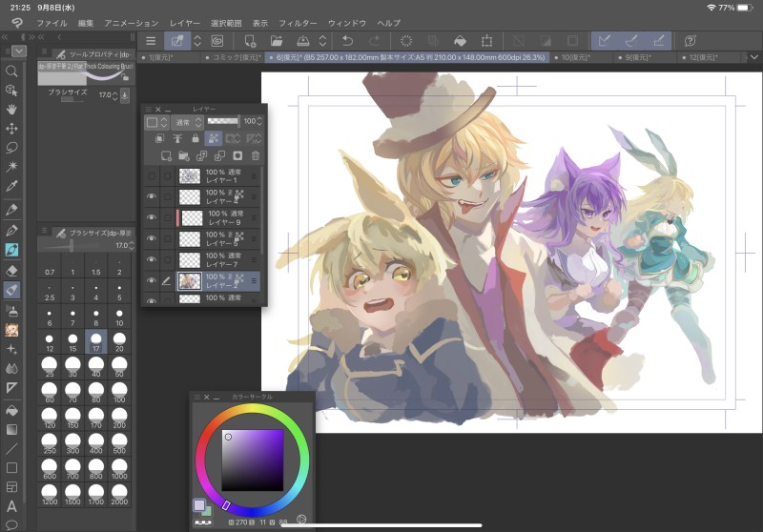This screenshot has height=532, width=763.
Task: Expand the stepper beside draw-mode icon
Action: pyautogui.click(x=197, y=41)
